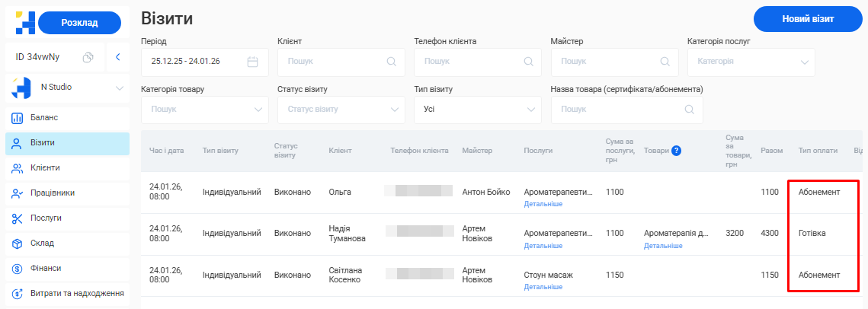Open Детальніше link under Стоун масаж

(x=543, y=287)
